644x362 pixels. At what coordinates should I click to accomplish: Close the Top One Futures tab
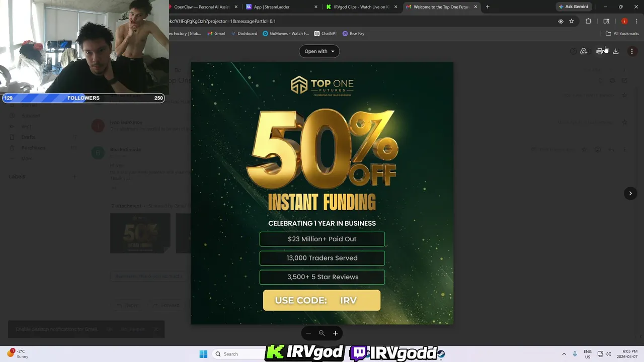[475, 7]
